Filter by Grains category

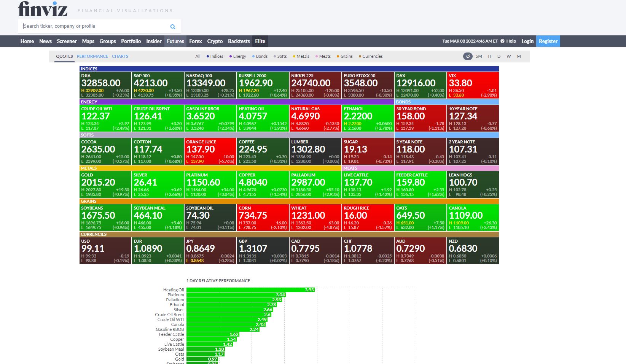pyautogui.click(x=345, y=56)
